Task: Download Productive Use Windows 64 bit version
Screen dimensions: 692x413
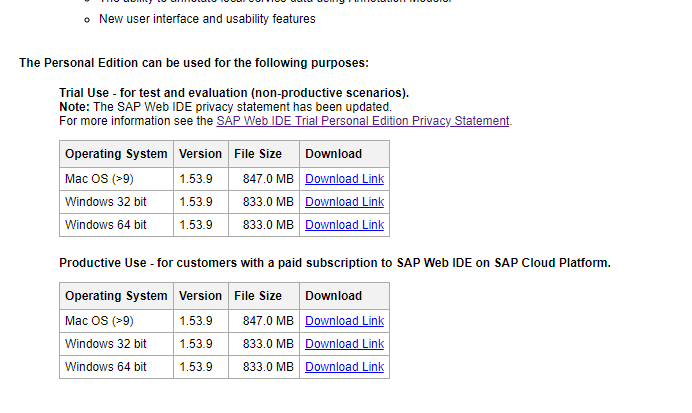Action: click(344, 367)
